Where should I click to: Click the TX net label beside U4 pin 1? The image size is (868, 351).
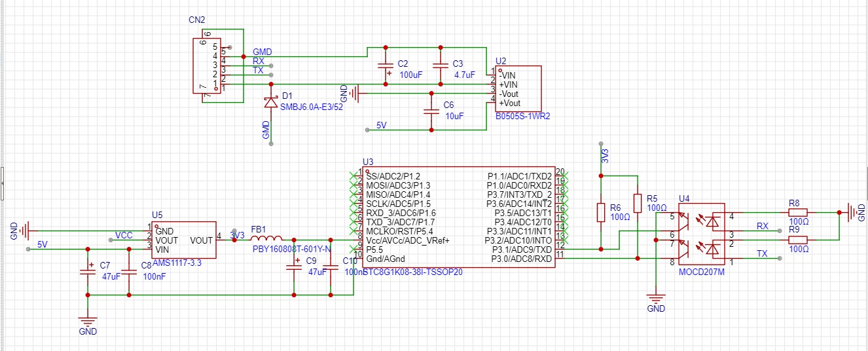[x=763, y=253]
